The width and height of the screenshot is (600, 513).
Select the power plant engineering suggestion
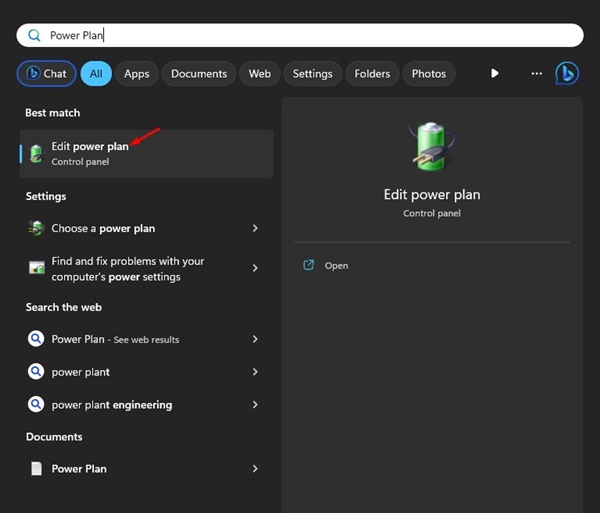pos(147,405)
